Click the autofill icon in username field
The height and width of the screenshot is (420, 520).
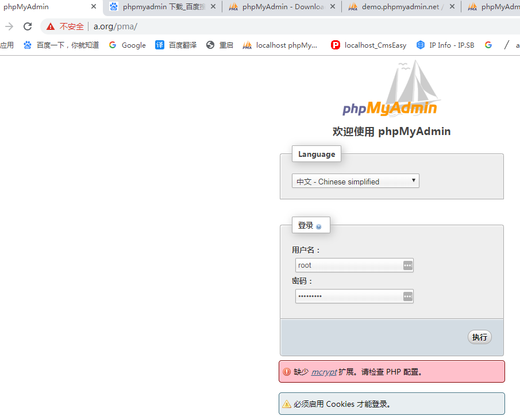pyautogui.click(x=407, y=265)
